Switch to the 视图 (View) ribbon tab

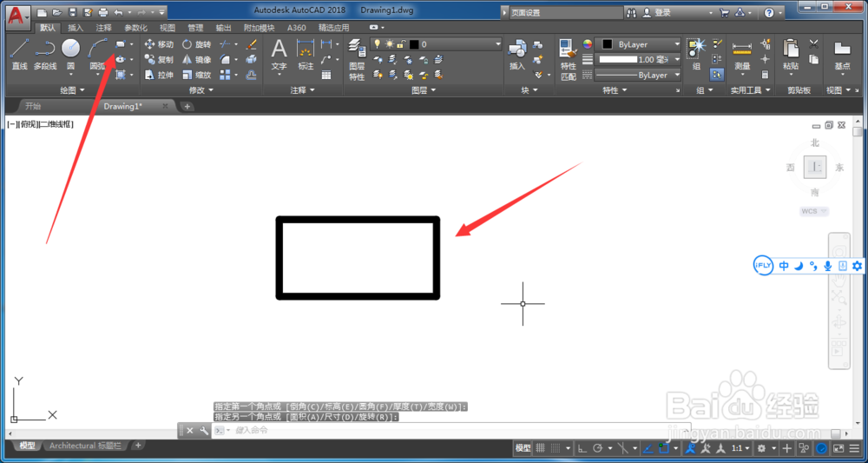tap(168, 28)
